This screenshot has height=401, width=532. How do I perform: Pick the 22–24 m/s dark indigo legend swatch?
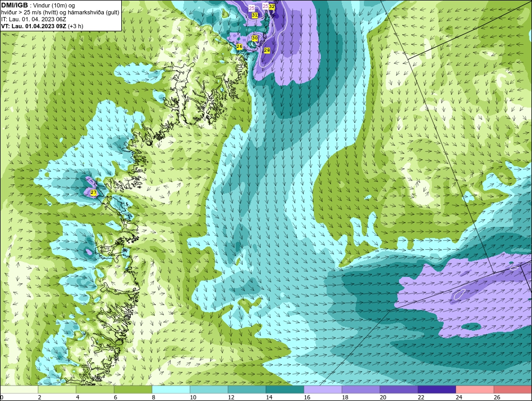tap(437, 389)
